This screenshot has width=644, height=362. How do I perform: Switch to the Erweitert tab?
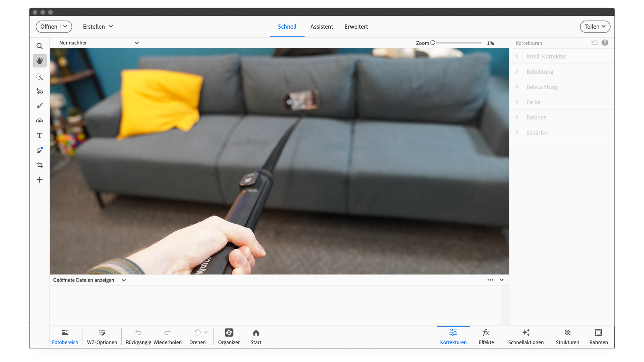[356, 26]
